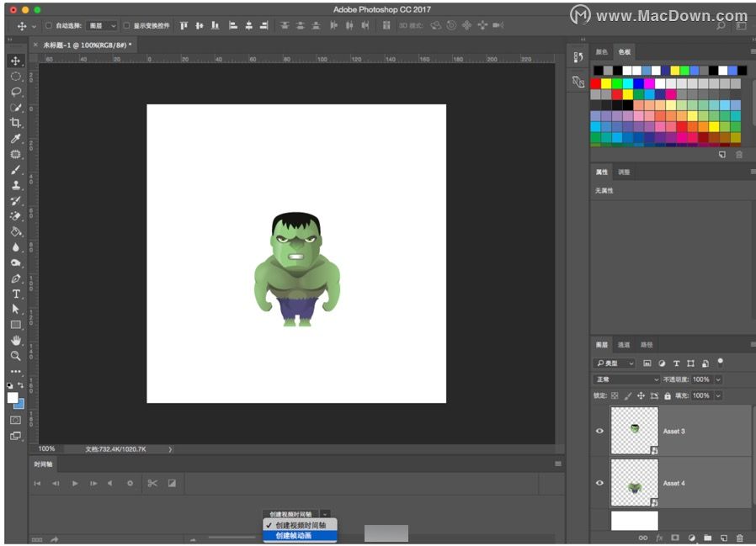Click the add layer mask icon
The height and width of the screenshot is (546, 756).
point(675,538)
